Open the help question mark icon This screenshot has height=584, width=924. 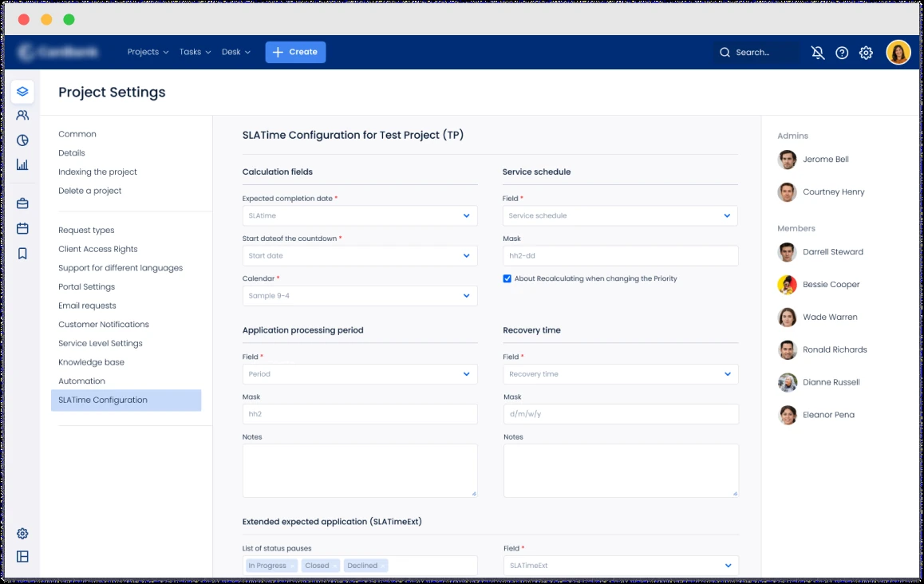click(x=842, y=53)
